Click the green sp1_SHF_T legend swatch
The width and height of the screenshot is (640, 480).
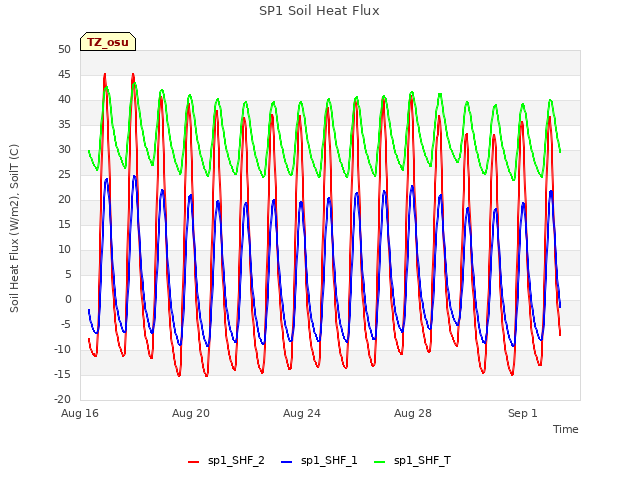click(x=380, y=462)
